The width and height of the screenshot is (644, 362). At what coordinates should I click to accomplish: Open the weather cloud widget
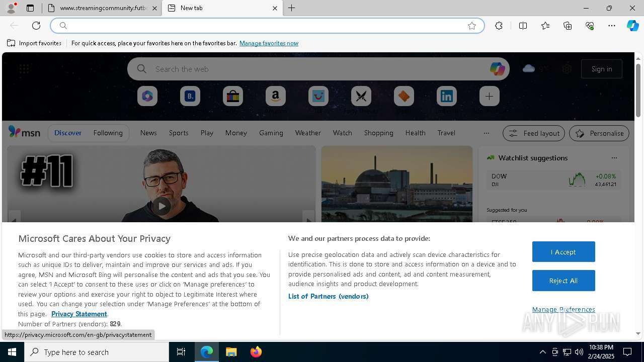click(x=529, y=68)
